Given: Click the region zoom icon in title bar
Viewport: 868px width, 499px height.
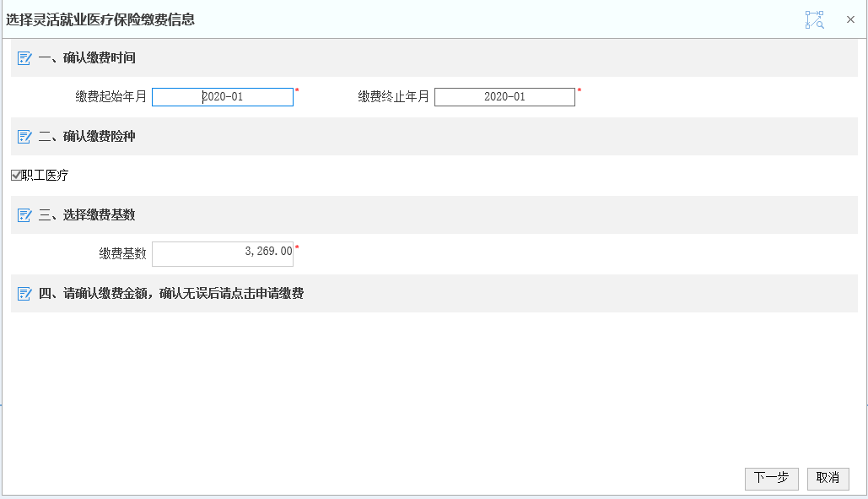Looking at the screenshot, I should 814,19.
